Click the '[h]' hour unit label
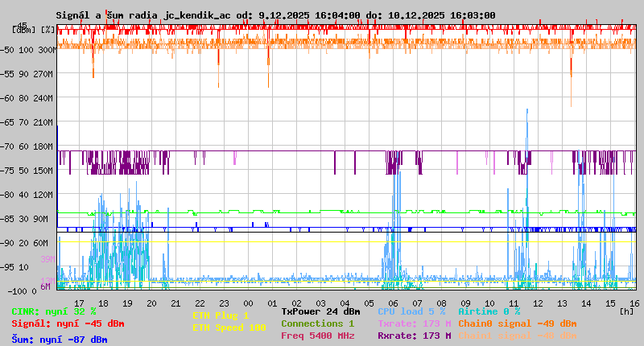This screenshot has width=644, height=346. [x=626, y=311]
